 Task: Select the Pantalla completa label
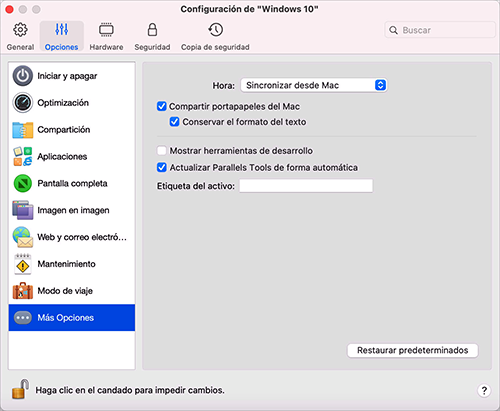click(72, 183)
